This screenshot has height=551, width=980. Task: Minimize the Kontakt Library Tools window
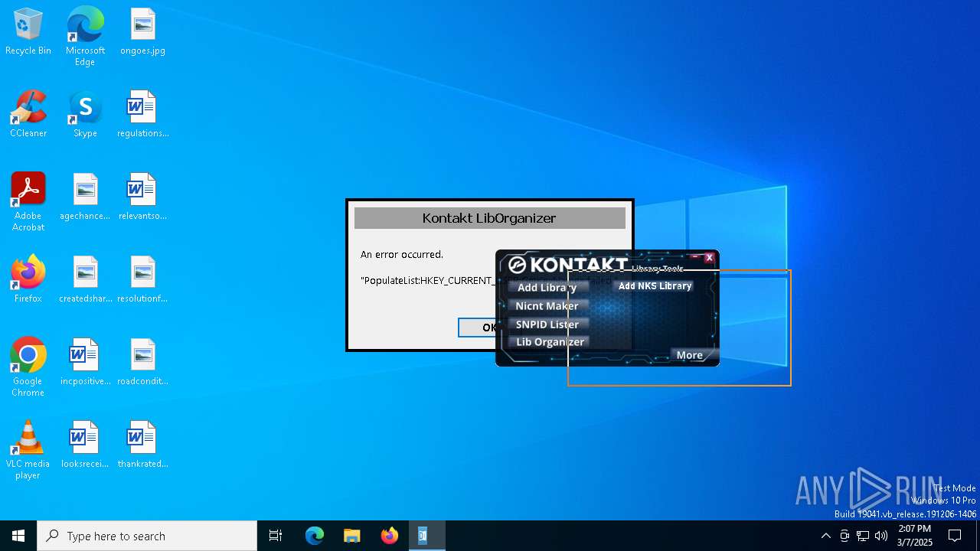(695, 258)
